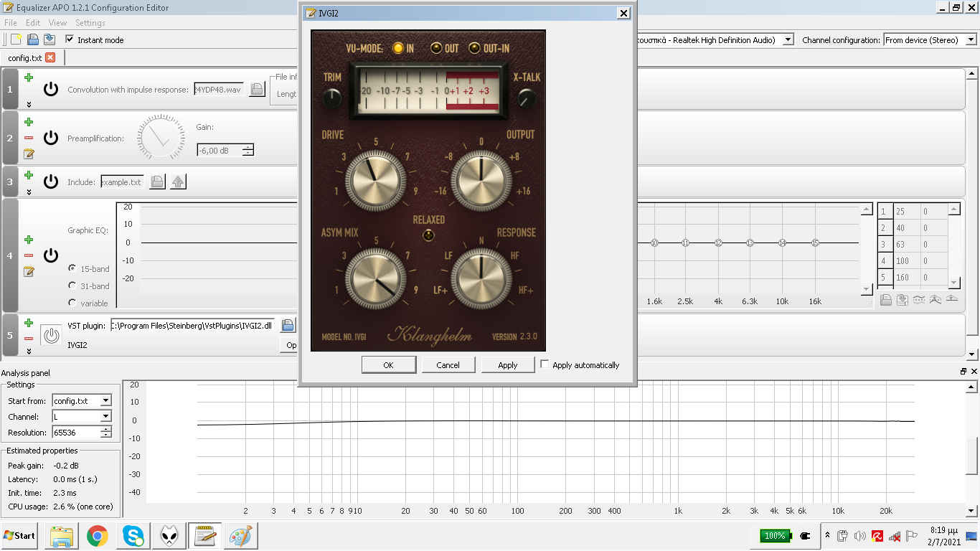This screenshot has height=551, width=980.
Task: Click the Apply button in the IVGI2 dialog
Action: pyautogui.click(x=507, y=365)
